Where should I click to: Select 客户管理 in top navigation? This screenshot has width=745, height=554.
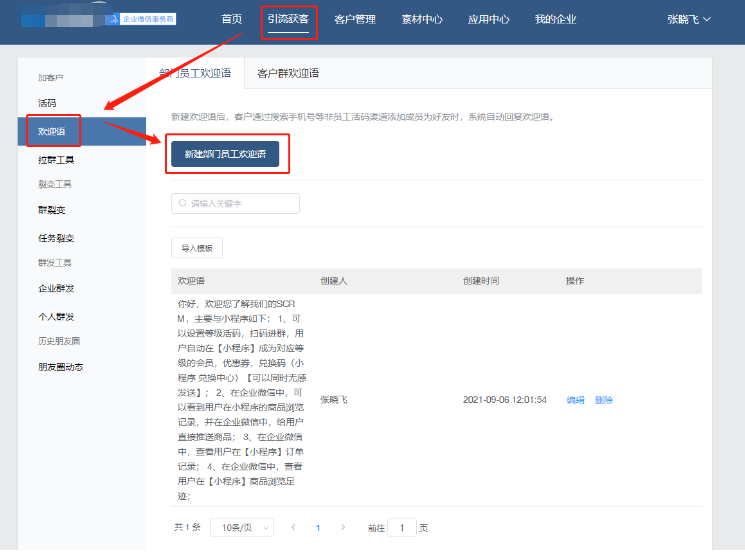[x=355, y=19]
